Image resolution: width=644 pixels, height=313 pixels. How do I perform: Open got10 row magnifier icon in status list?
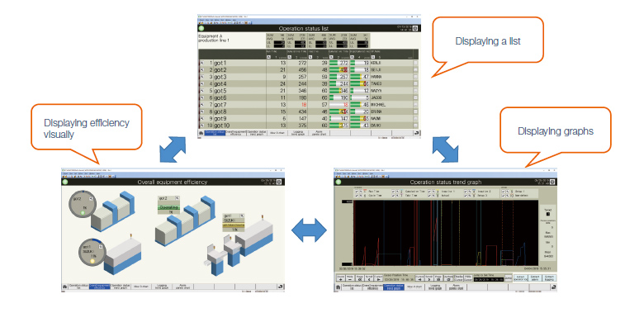(x=202, y=126)
